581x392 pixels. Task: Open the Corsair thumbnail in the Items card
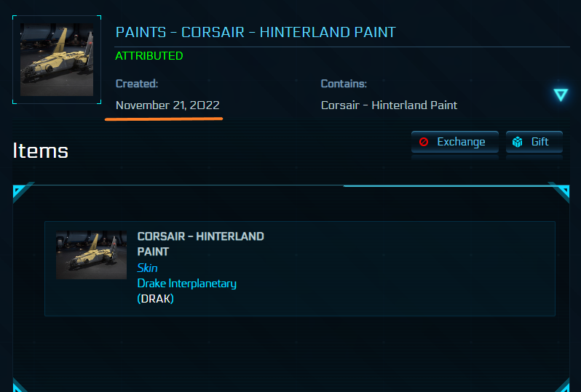click(91, 255)
